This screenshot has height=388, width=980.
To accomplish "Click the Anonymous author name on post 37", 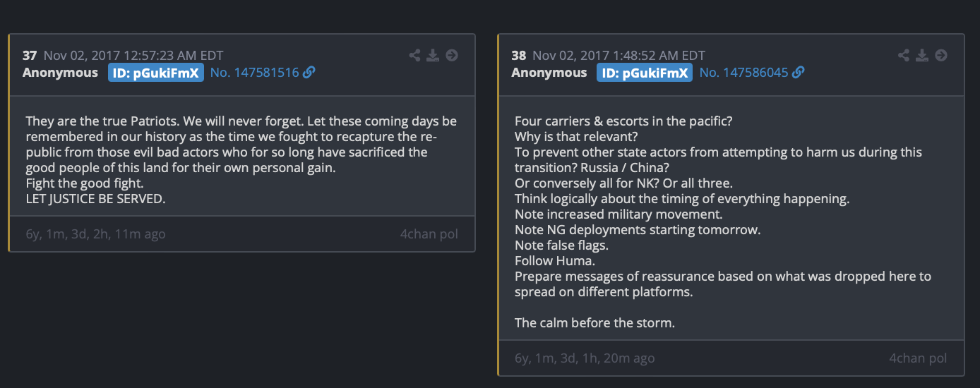I will 60,73.
